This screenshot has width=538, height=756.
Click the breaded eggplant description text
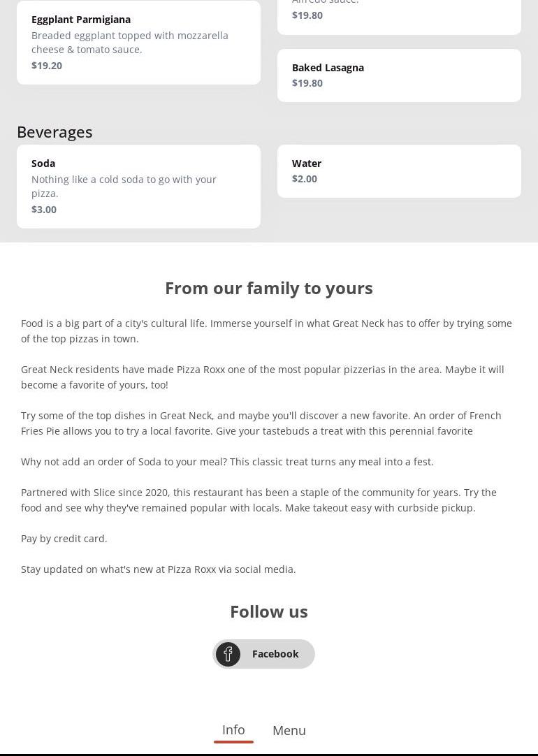coord(129,43)
